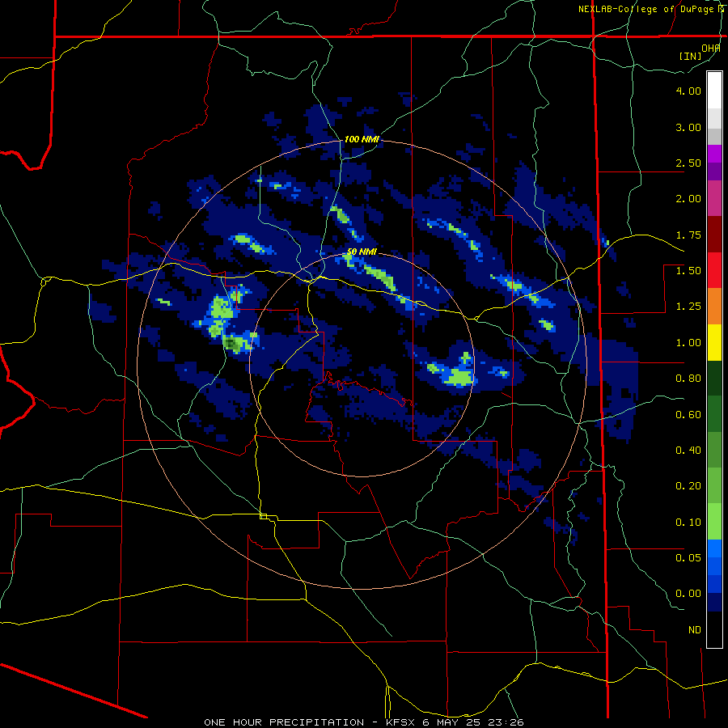Screen dimensions: 728x728
Task: Click the bright lime 0.10 legend swatch
Action: click(x=714, y=522)
